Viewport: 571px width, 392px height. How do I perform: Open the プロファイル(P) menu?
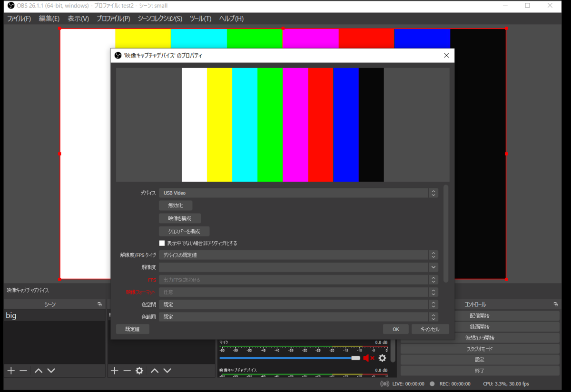coord(113,19)
